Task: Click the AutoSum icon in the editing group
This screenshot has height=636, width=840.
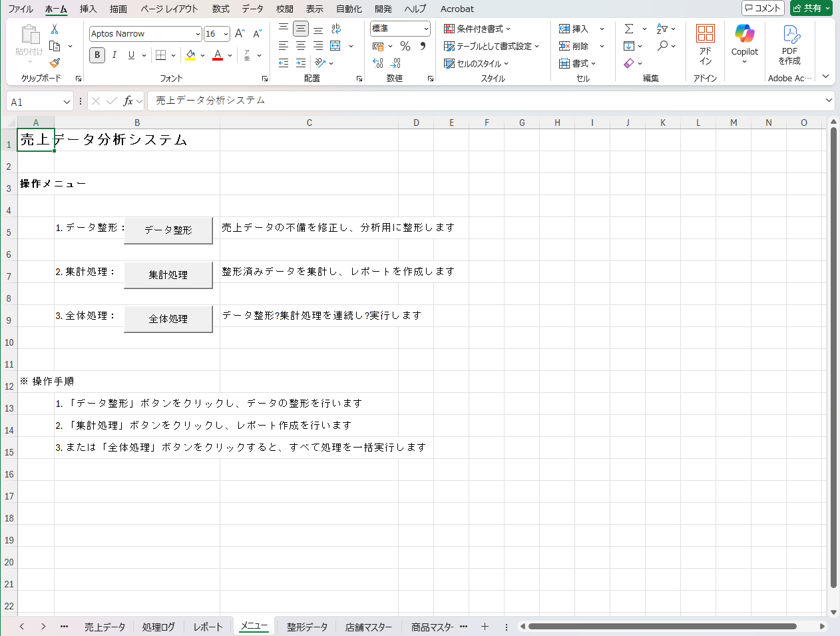Action: point(628,29)
